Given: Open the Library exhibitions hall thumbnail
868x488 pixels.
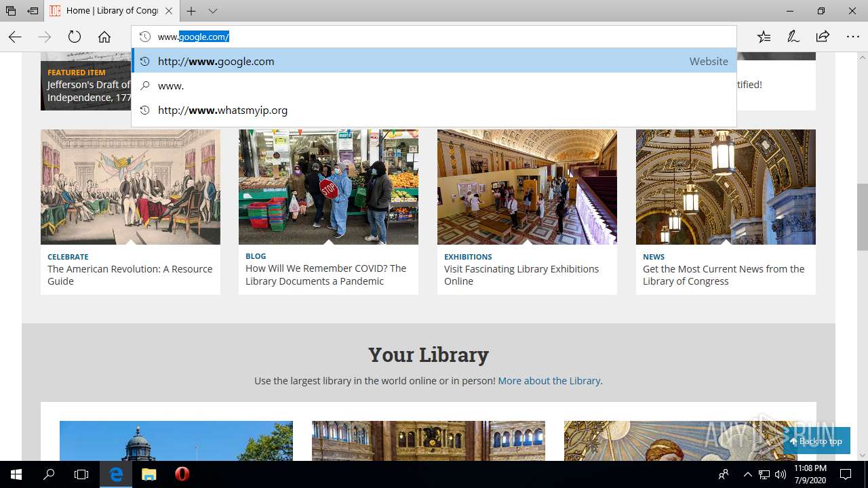Looking at the screenshot, I should [527, 187].
